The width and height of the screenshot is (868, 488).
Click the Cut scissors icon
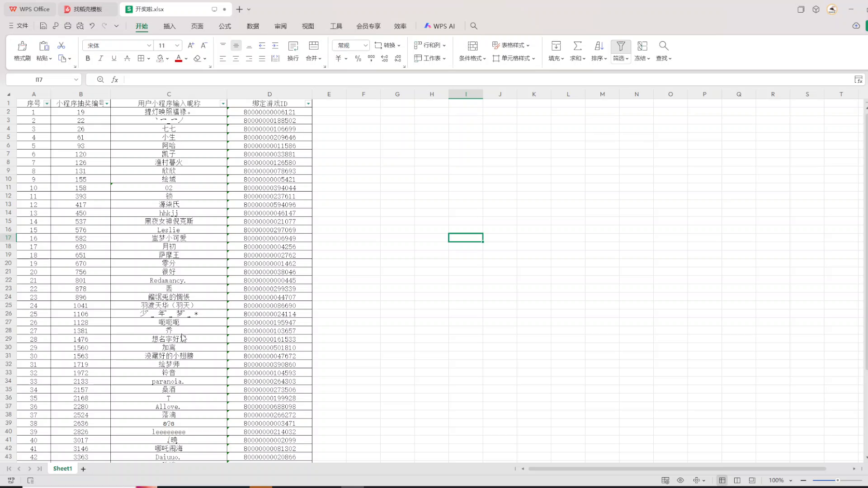tap(61, 46)
